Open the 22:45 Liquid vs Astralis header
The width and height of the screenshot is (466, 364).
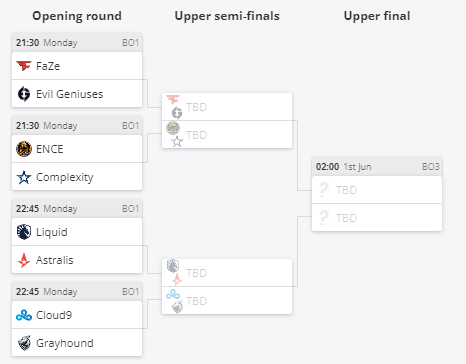click(77, 208)
